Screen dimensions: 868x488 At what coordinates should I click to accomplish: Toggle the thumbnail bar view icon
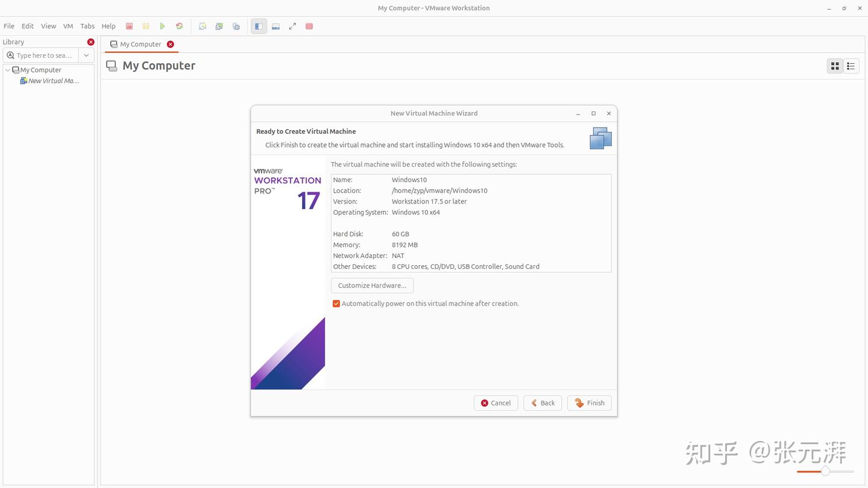coord(275,27)
